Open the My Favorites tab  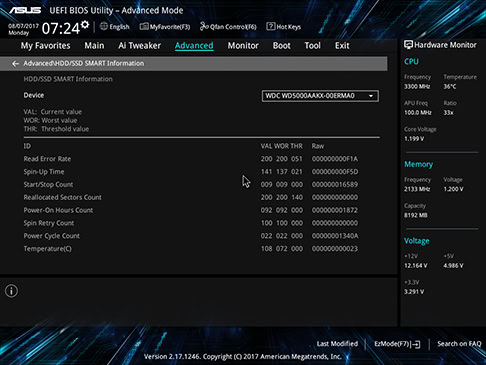coord(45,46)
